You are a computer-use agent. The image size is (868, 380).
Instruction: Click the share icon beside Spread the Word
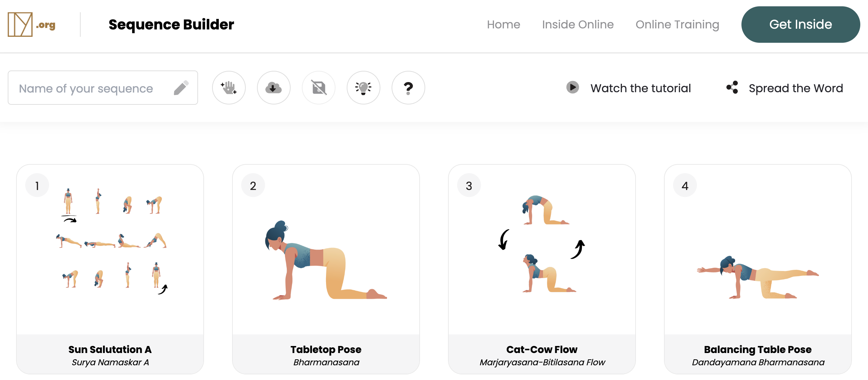pyautogui.click(x=732, y=87)
